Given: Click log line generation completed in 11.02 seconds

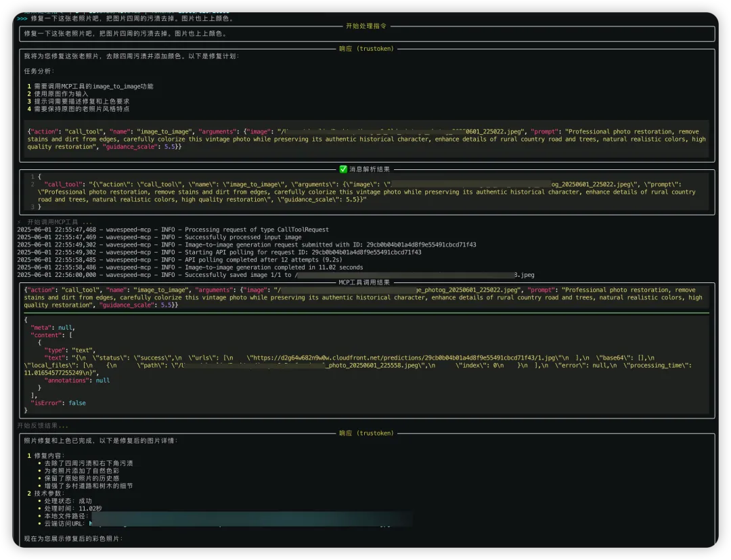Looking at the screenshot, I should (x=190, y=267).
